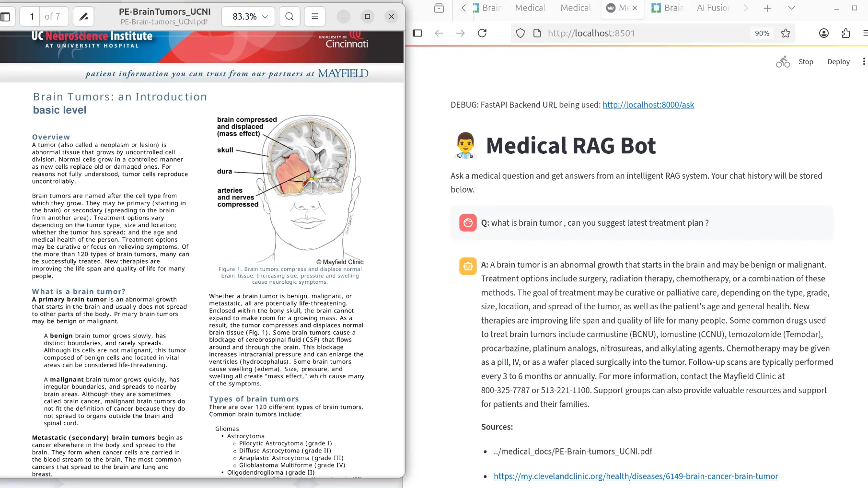
Task: Click the PDF page number field
Action: 32,17
